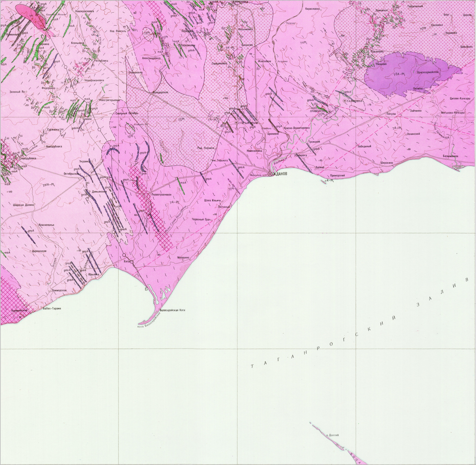476x465 pixels.
Task: Select the Новоромановка label
Action: [x=95, y=80]
